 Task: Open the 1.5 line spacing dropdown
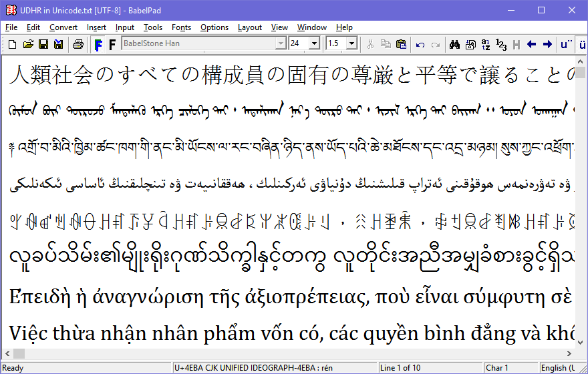click(351, 44)
